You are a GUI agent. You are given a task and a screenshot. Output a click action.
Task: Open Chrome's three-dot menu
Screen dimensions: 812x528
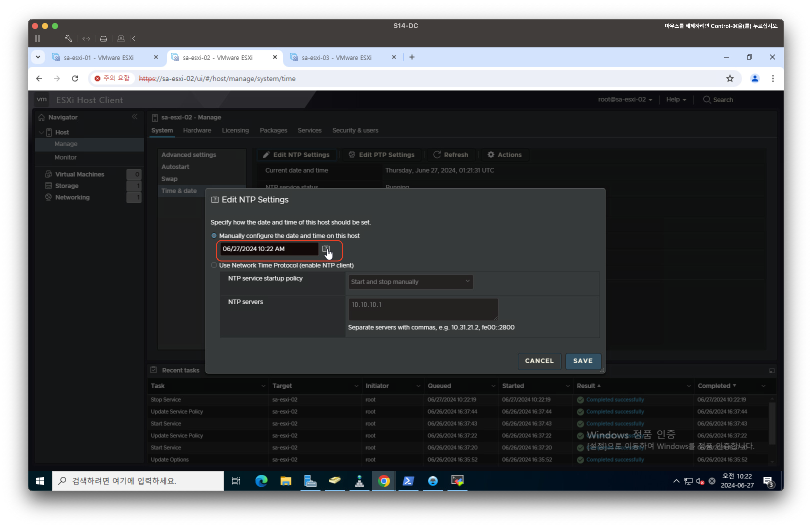(x=773, y=78)
